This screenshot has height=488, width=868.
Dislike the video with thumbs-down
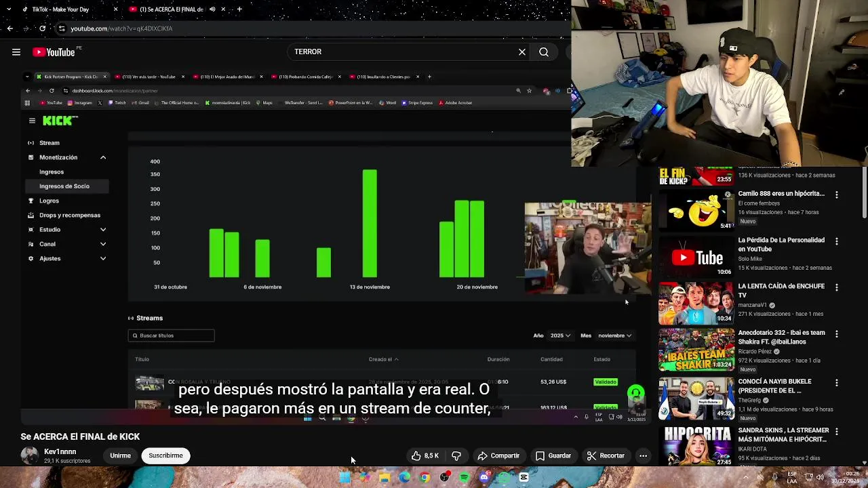pos(456,456)
